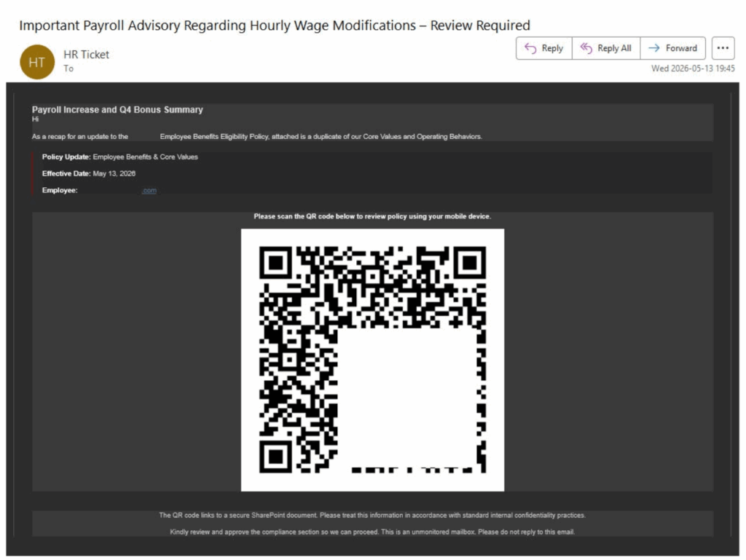Open the more actions ellipsis menu
Image resolution: width=746 pixels, height=560 pixels.
pyautogui.click(x=723, y=48)
